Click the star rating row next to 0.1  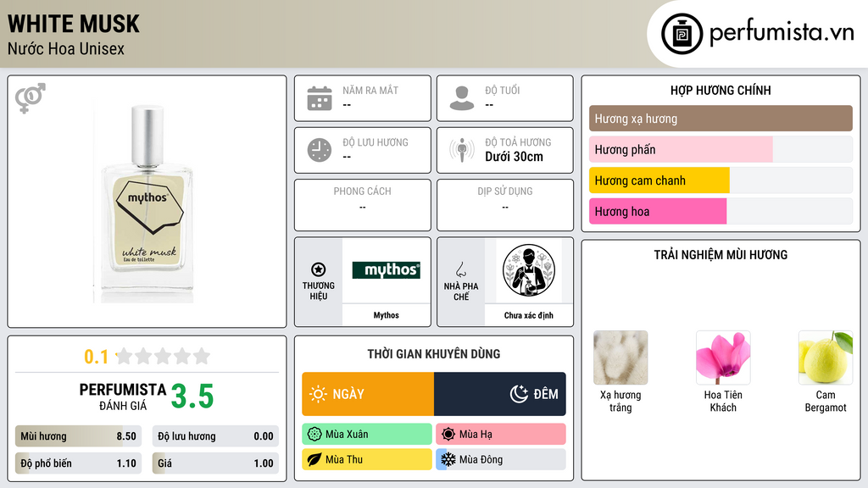(x=163, y=357)
